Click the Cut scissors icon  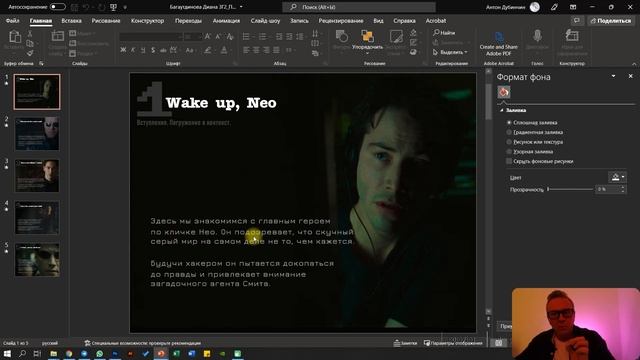click(x=30, y=34)
